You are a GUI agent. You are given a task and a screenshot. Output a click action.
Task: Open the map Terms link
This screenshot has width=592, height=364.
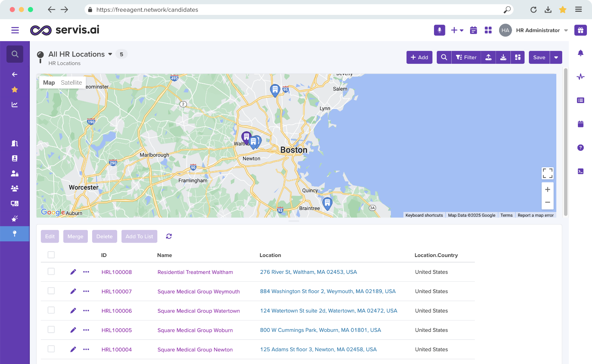(x=507, y=215)
